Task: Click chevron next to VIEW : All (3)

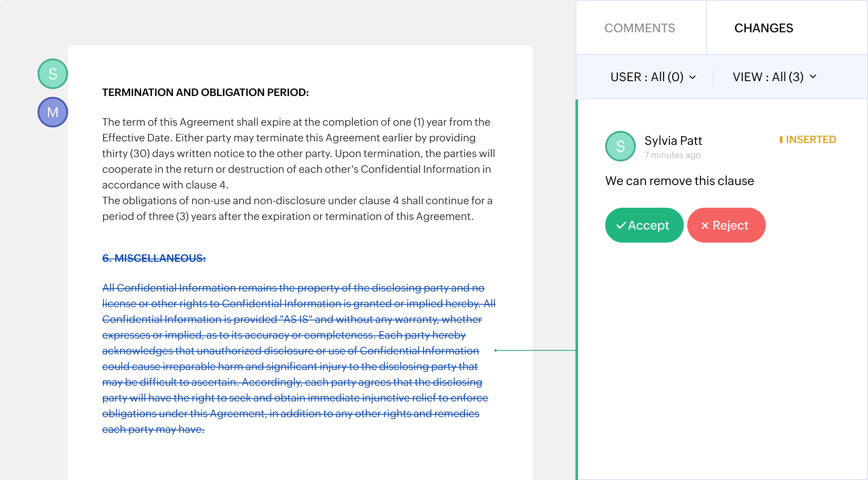Action: 813,77
